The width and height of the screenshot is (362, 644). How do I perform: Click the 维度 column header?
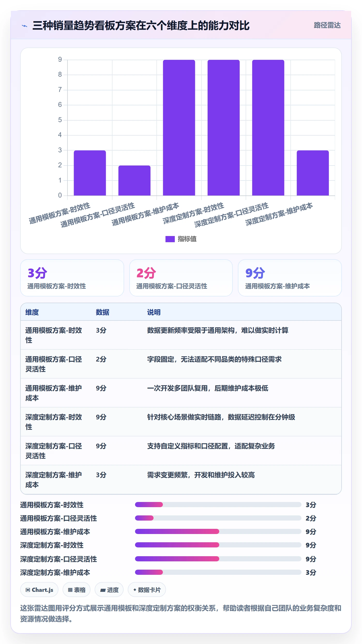point(32,312)
